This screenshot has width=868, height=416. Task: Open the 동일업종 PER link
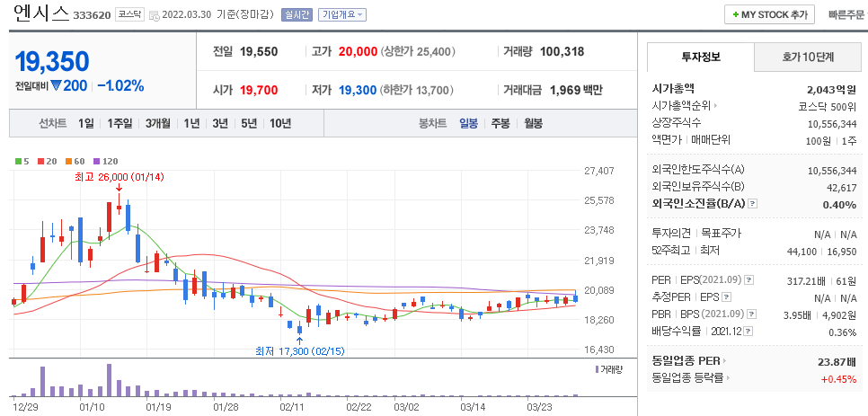[x=689, y=361]
